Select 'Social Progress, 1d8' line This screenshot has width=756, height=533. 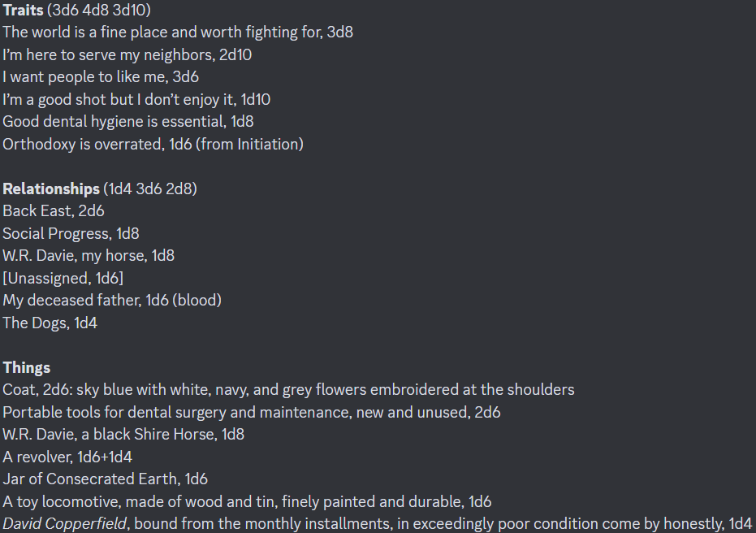(71, 233)
